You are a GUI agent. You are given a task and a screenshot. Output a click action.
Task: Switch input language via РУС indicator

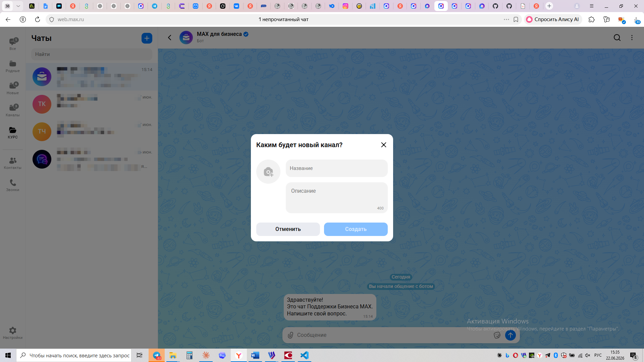[598, 355]
